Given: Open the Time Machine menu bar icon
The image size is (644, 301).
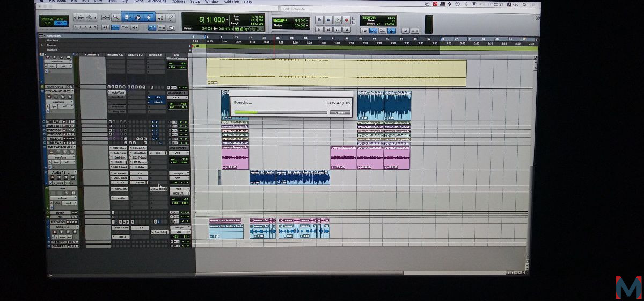Looking at the screenshot, I should pos(458,4).
